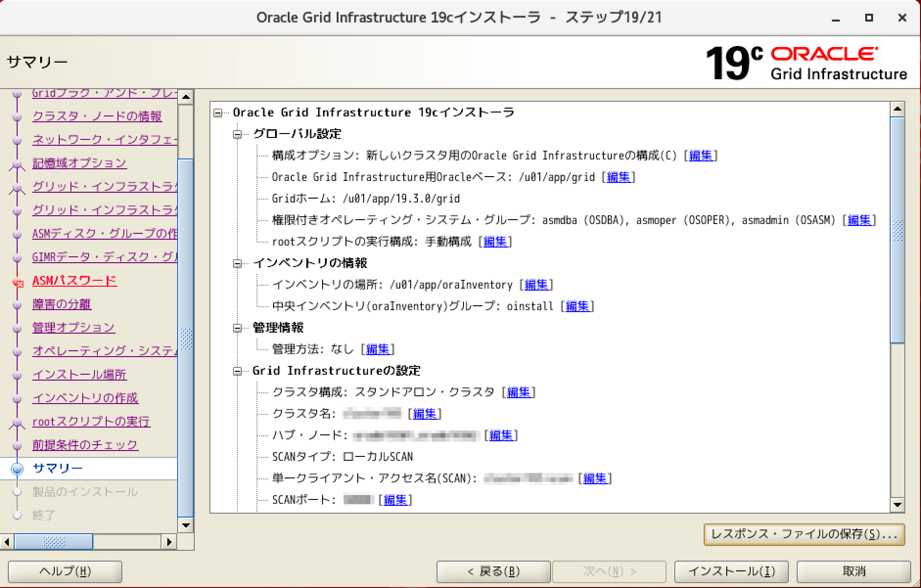Image resolution: width=921 pixels, height=588 pixels.
Task: Edit the インベントリの場所 path
Action: click(536, 285)
